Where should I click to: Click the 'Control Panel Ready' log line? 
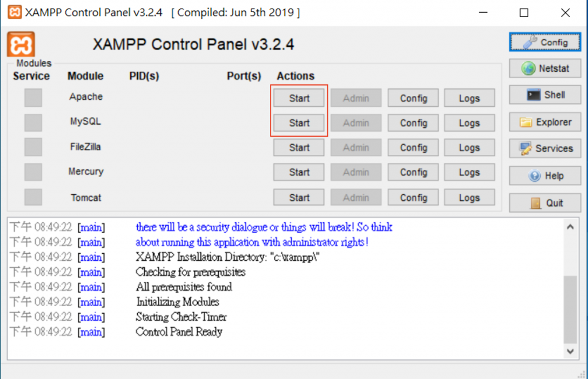point(179,332)
